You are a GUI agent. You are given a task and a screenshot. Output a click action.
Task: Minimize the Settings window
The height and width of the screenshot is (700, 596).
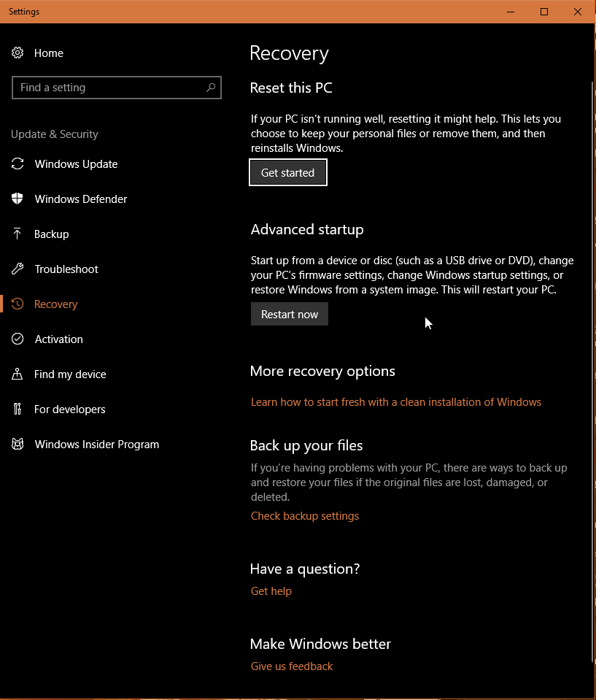click(511, 12)
